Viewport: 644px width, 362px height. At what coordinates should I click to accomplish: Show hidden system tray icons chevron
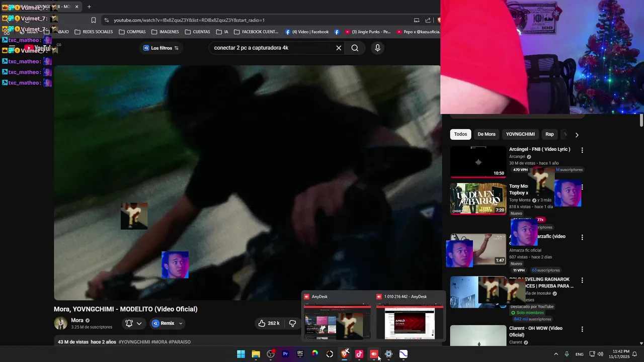pyautogui.click(x=555, y=354)
